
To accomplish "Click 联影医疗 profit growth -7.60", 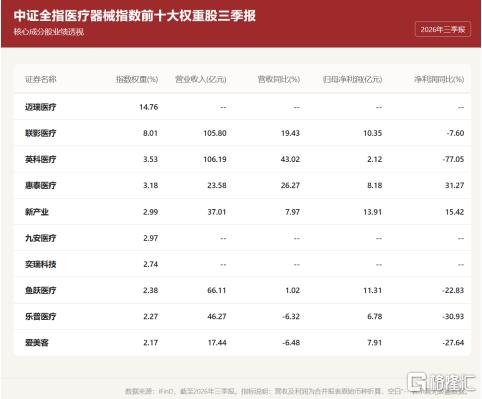I will pos(455,133).
